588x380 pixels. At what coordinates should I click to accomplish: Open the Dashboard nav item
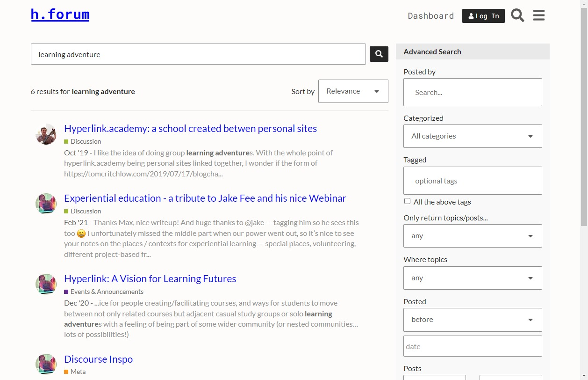(x=430, y=16)
